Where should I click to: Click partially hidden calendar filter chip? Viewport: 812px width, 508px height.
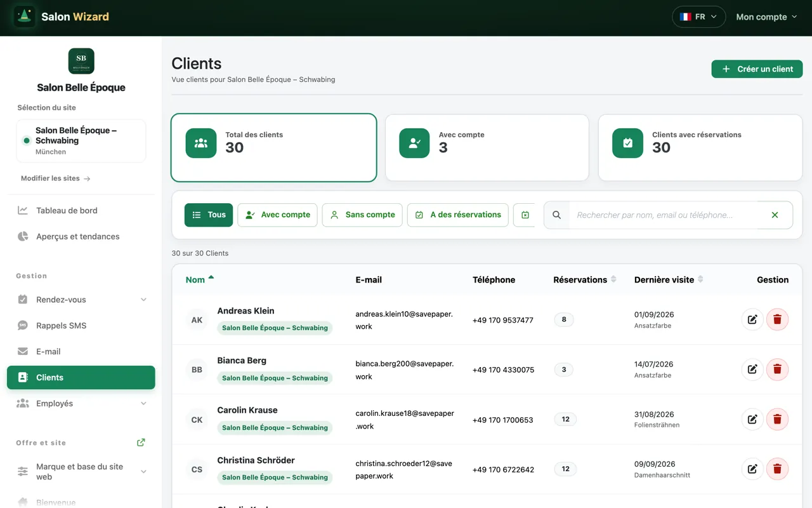[x=524, y=215]
